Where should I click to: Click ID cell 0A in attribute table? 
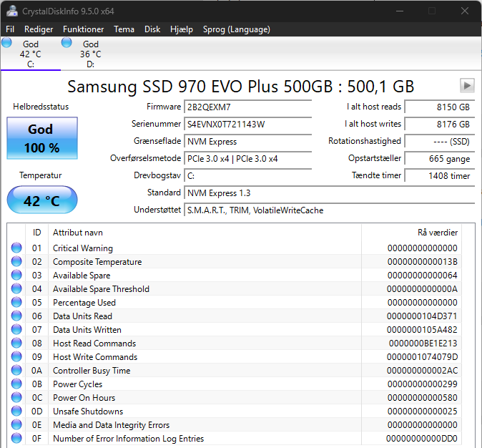click(36, 371)
